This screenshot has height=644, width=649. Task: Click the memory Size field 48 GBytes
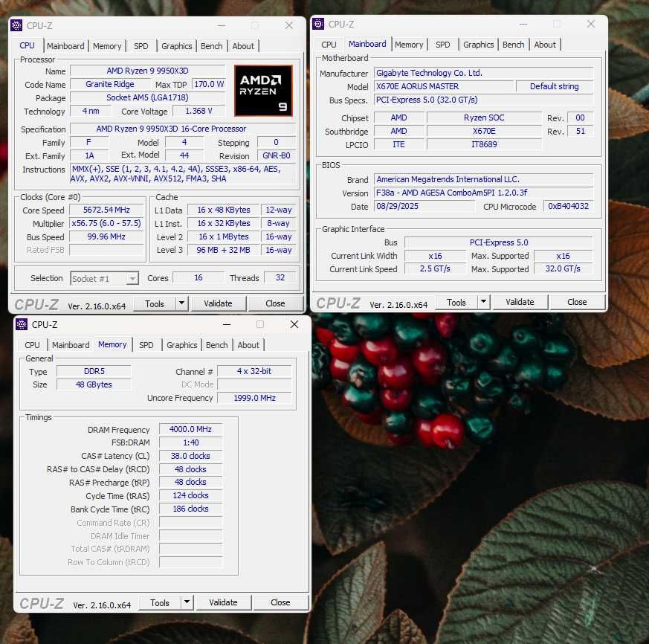(94, 384)
